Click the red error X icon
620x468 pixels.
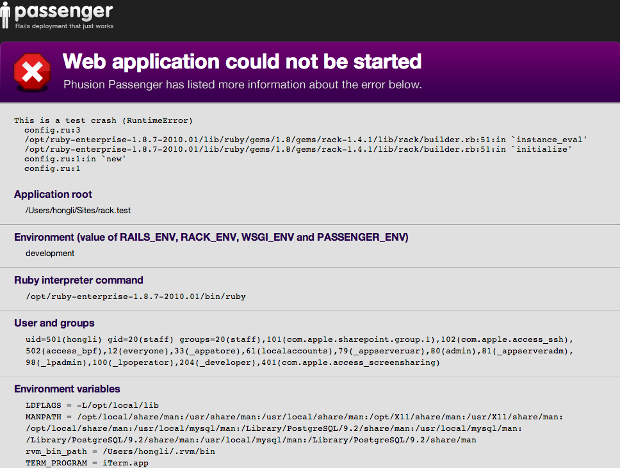click(x=32, y=72)
